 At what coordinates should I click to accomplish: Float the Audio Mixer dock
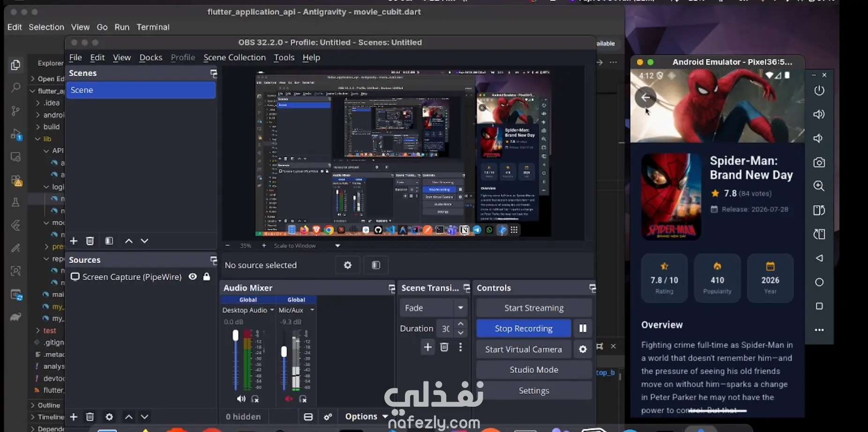391,288
